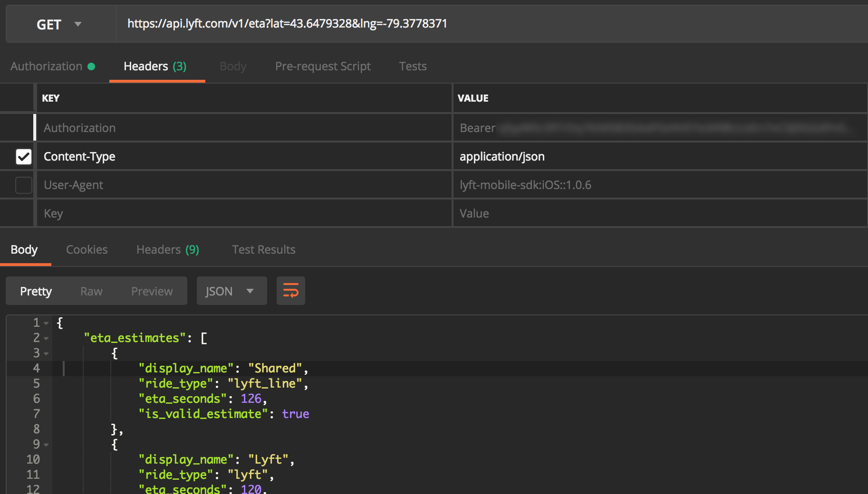Open the Pre-request Script tab

(x=323, y=66)
